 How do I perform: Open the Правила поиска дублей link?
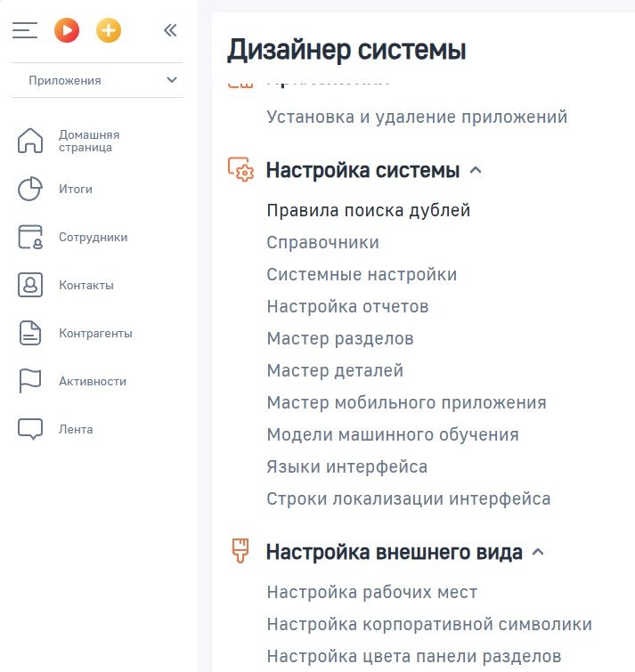[x=368, y=211]
